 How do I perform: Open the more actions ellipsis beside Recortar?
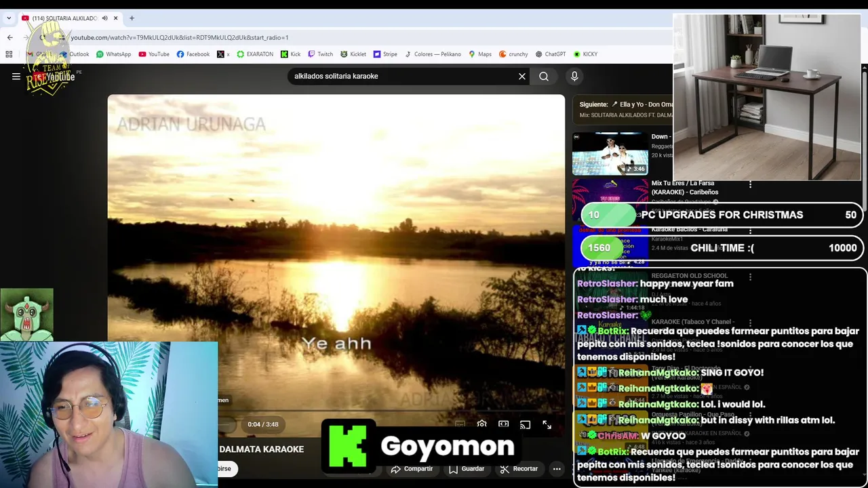tap(557, 468)
